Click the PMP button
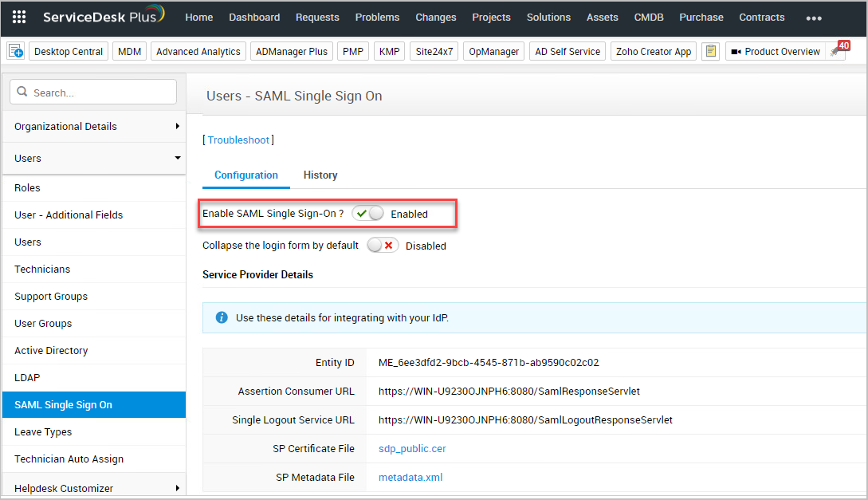The height and width of the screenshot is (500, 868). [x=352, y=52]
